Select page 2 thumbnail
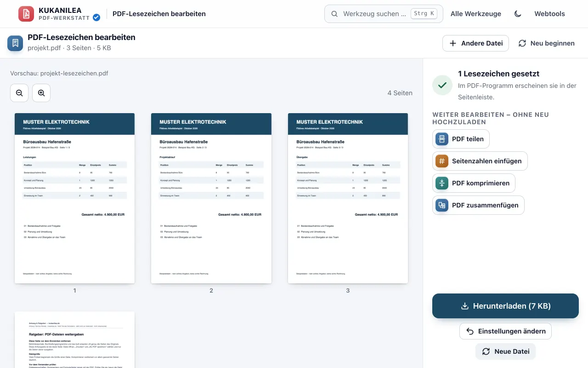588x368 pixels. coord(211,198)
